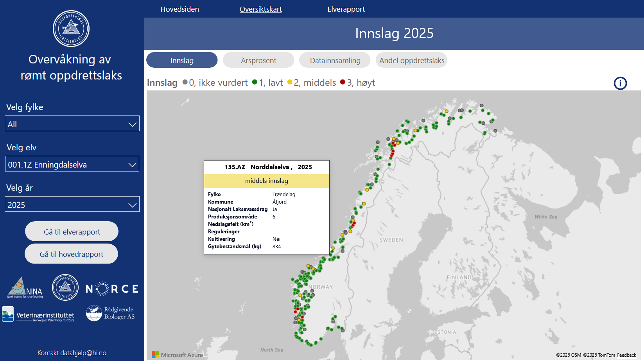Image resolution: width=644 pixels, height=361 pixels.
Task: Click the info circle icon above the map
Action: (620, 83)
